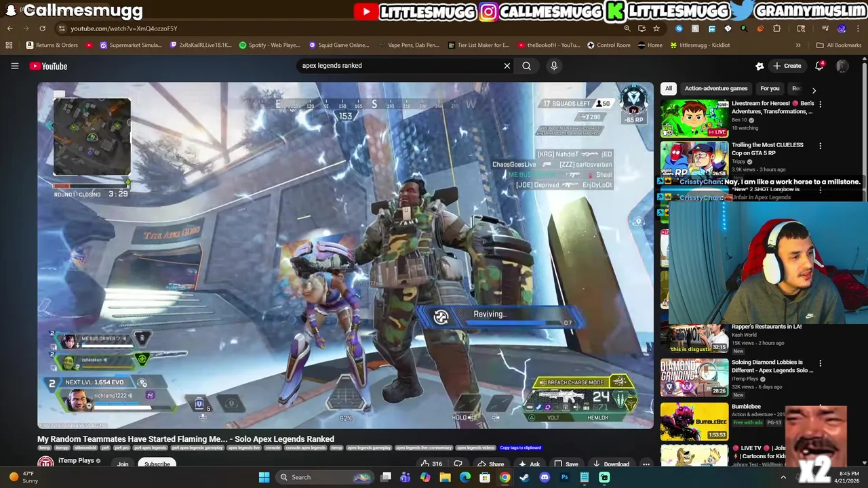Click the search magnifier button
This screenshot has height=488, width=868.
tap(526, 66)
